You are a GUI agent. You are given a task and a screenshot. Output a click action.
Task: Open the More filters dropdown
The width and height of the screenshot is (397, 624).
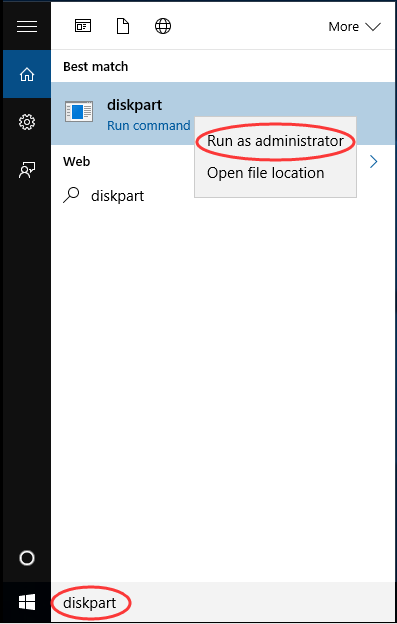354,27
